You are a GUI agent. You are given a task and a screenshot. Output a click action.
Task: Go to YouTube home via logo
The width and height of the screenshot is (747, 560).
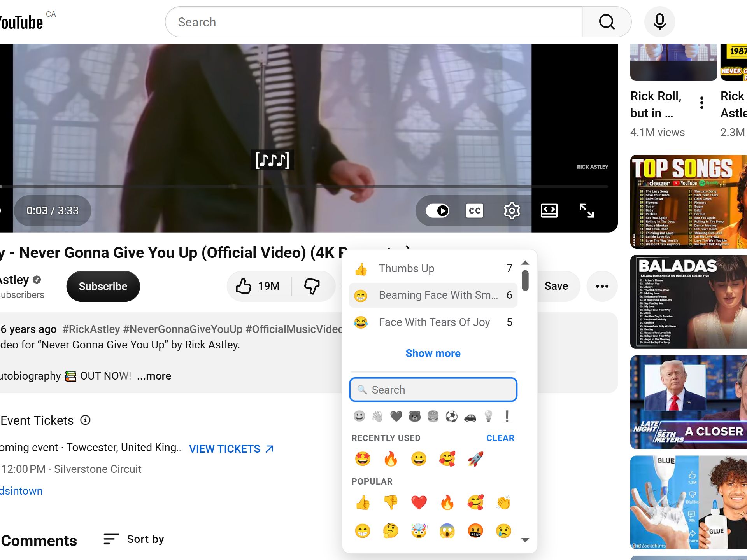pyautogui.click(x=21, y=22)
